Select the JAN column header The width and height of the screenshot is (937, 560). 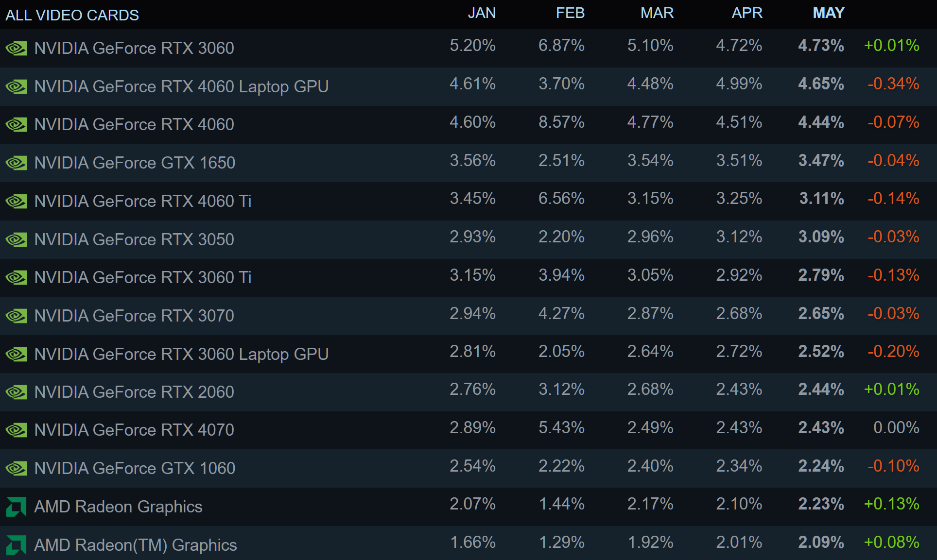tap(482, 13)
